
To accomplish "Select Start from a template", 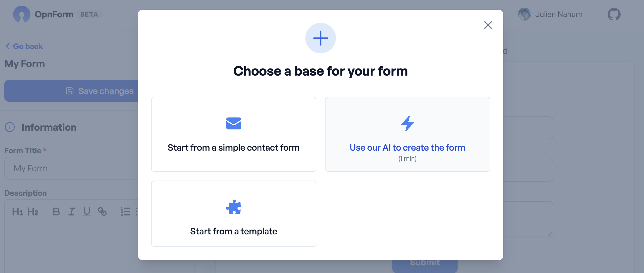I will [233, 231].
